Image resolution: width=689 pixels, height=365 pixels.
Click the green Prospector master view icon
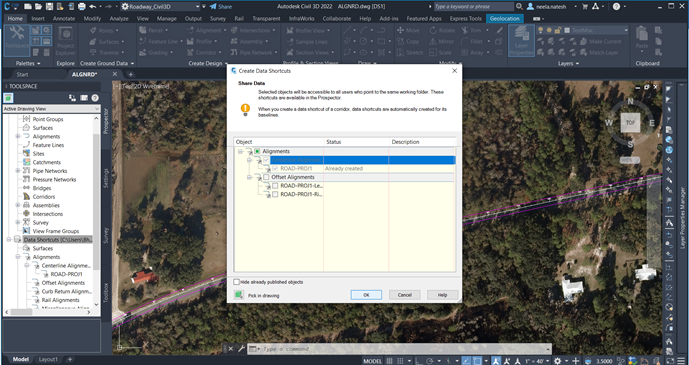(8, 98)
